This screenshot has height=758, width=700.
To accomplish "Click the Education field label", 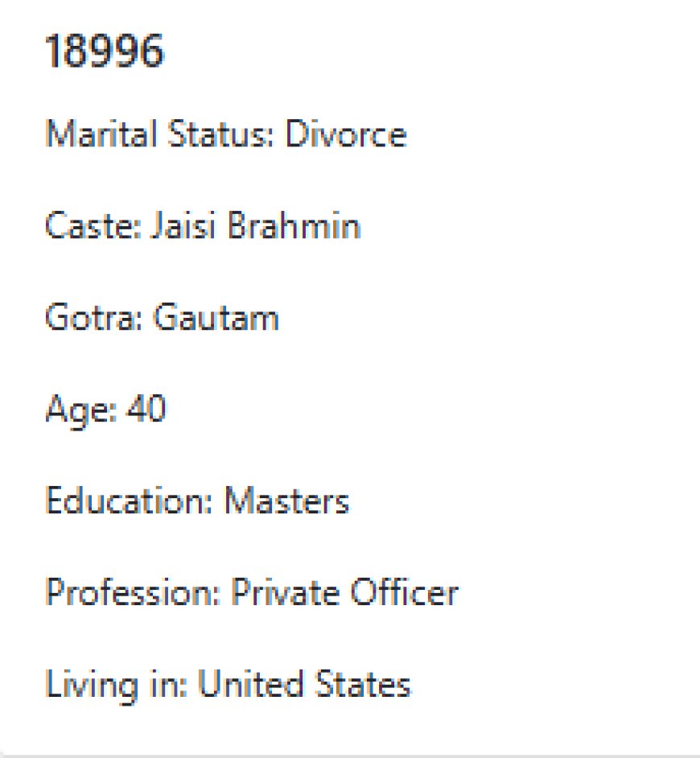I will (x=129, y=501).
